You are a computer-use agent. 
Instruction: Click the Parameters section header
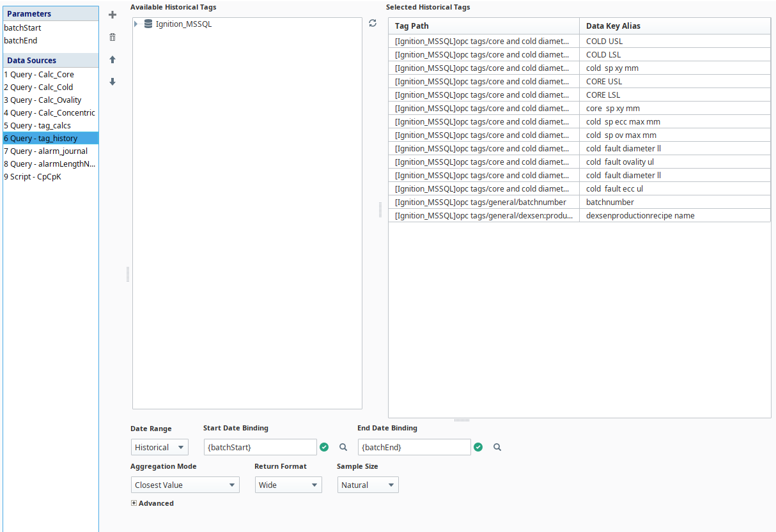coord(51,13)
